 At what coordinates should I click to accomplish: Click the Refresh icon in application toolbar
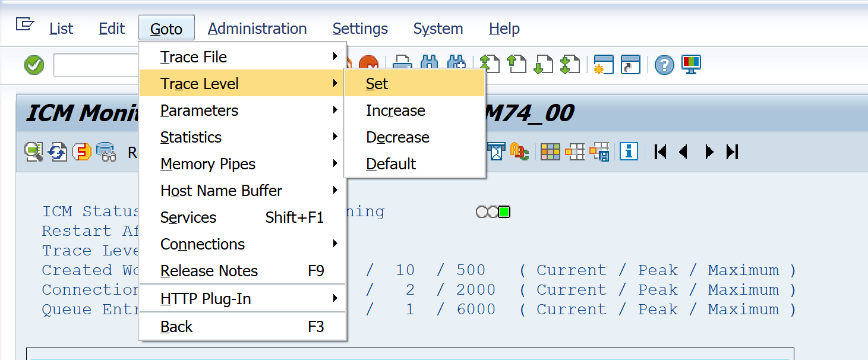point(58,152)
